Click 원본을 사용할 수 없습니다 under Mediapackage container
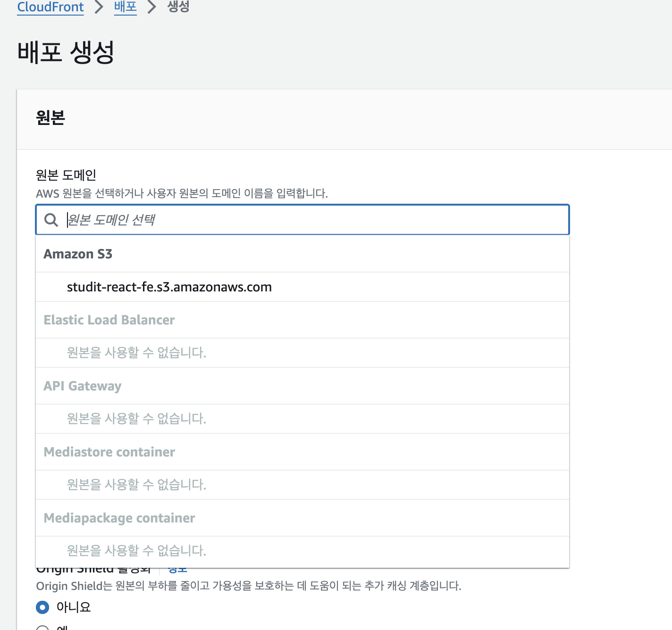 point(302,551)
